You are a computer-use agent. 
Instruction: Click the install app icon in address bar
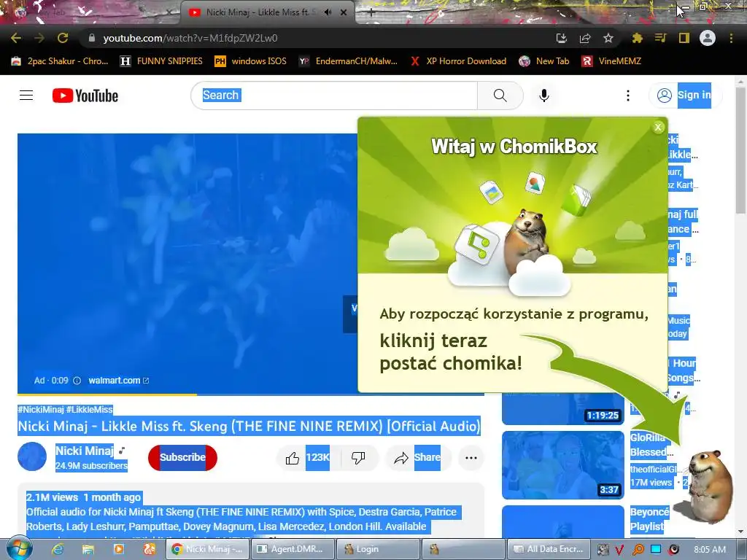point(562,38)
